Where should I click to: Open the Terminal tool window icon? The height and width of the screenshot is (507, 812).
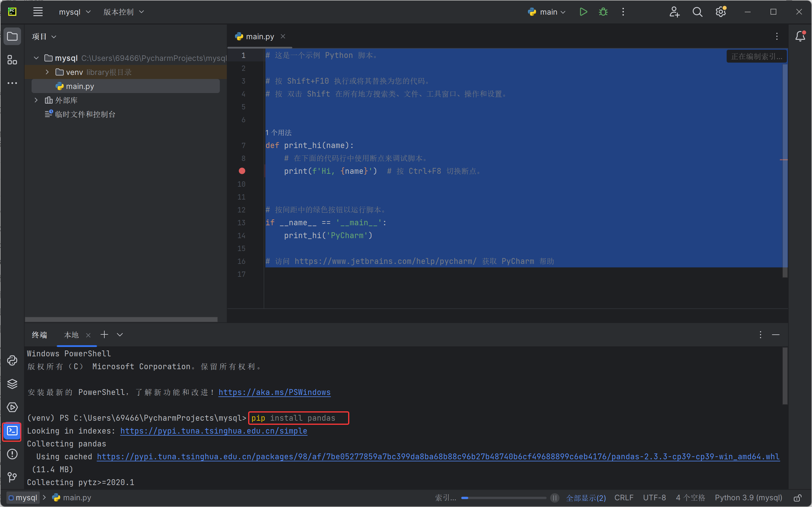pyautogui.click(x=12, y=431)
